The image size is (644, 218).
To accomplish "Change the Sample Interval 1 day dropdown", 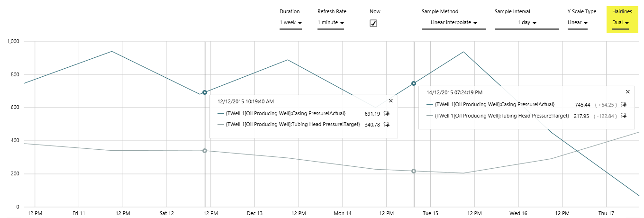I will pyautogui.click(x=526, y=23).
